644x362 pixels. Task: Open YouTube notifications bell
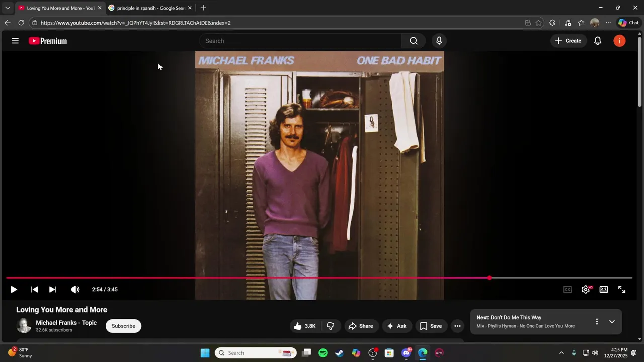coord(598,41)
